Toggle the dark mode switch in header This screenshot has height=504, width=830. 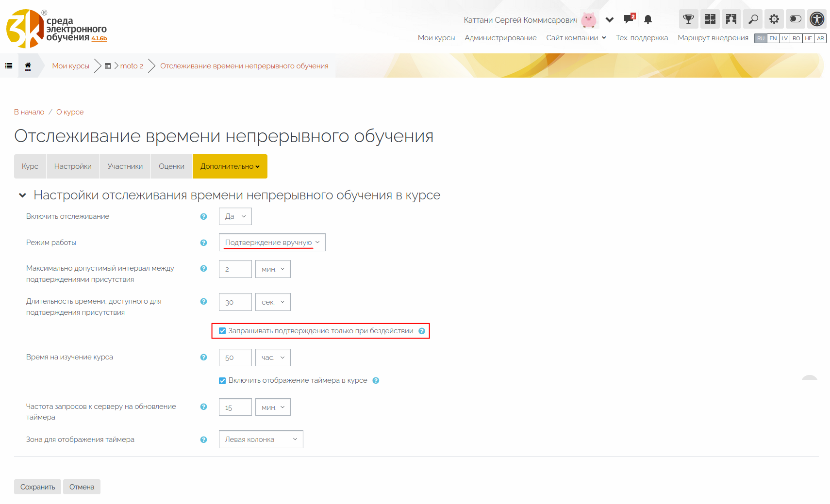coord(796,19)
